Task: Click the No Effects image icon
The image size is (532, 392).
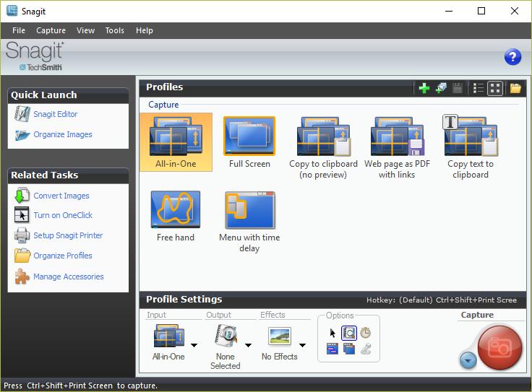Action: 280,336
